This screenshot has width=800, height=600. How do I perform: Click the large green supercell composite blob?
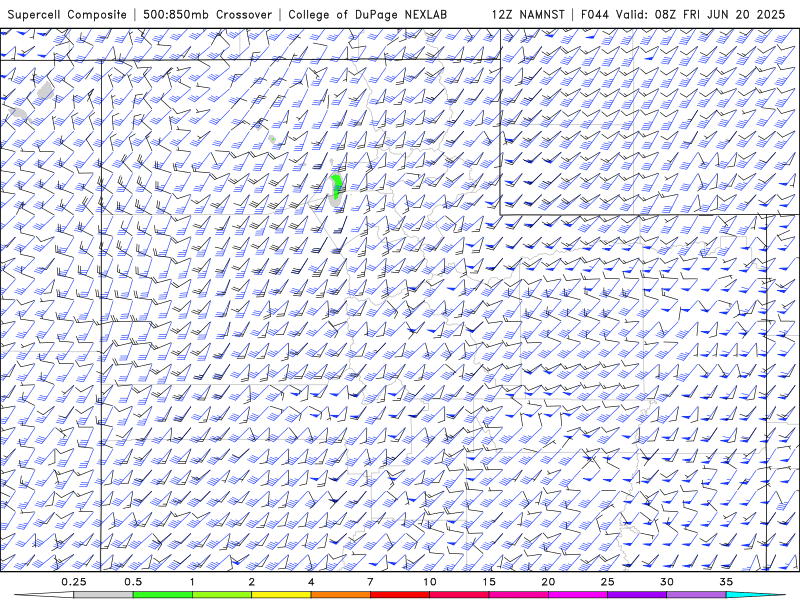(336, 186)
